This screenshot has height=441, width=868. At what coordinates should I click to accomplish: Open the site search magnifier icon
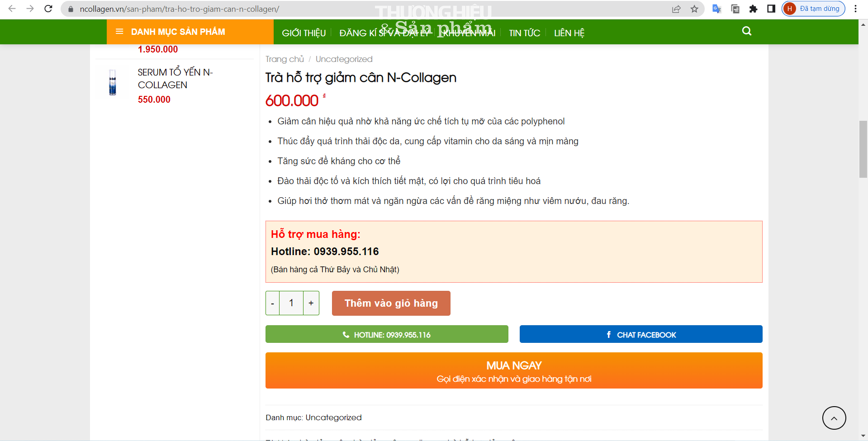[x=746, y=31]
